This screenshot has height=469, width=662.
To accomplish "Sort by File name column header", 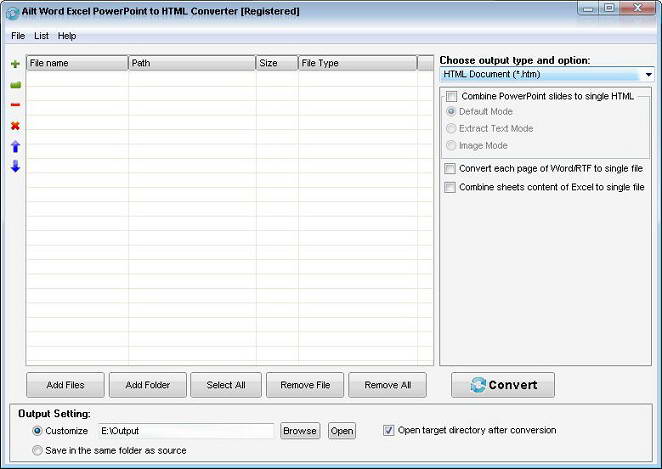I will pyautogui.click(x=77, y=63).
